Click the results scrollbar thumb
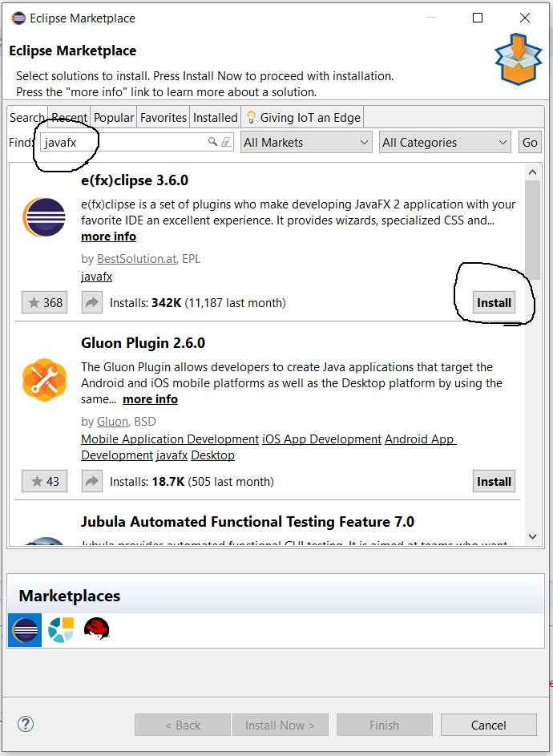 pos(532,230)
